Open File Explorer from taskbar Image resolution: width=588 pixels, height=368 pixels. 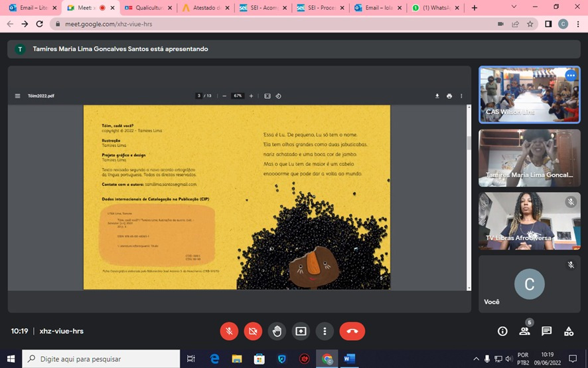pyautogui.click(x=237, y=359)
